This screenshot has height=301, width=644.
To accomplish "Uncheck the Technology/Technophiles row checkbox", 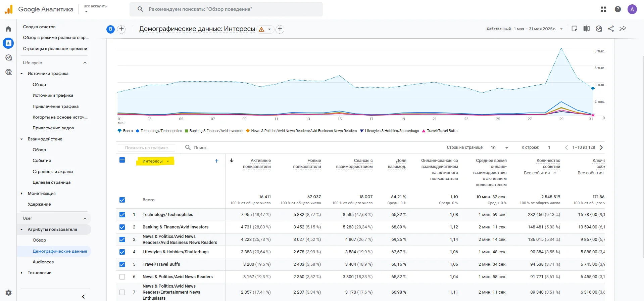I will tap(122, 215).
